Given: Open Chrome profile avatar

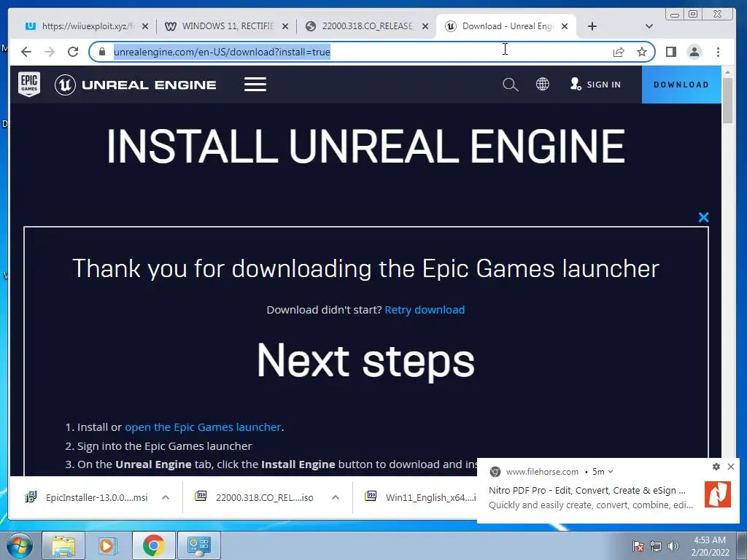Looking at the screenshot, I should pos(694,52).
